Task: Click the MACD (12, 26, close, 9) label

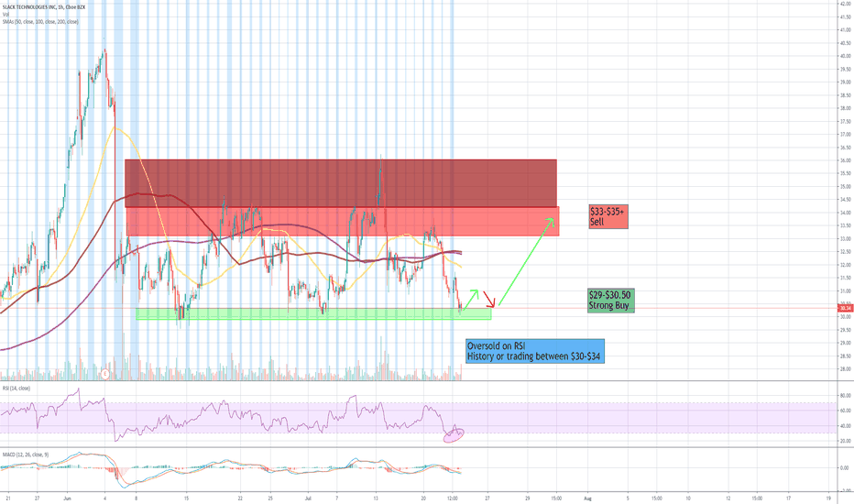Action: pos(25,455)
